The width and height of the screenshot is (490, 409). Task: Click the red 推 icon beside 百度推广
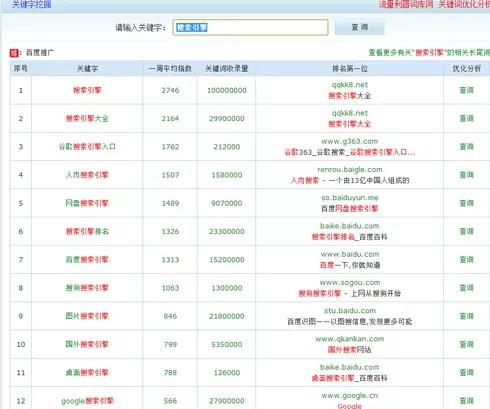coord(14,53)
